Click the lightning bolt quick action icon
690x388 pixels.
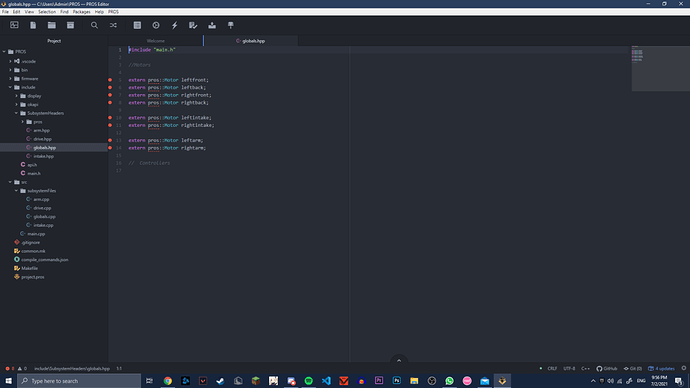click(175, 25)
